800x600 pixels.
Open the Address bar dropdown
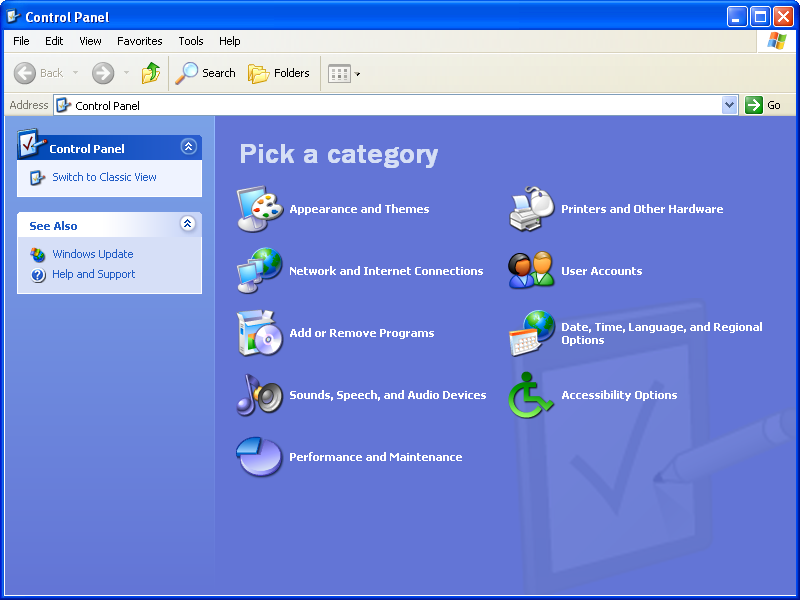(x=731, y=105)
